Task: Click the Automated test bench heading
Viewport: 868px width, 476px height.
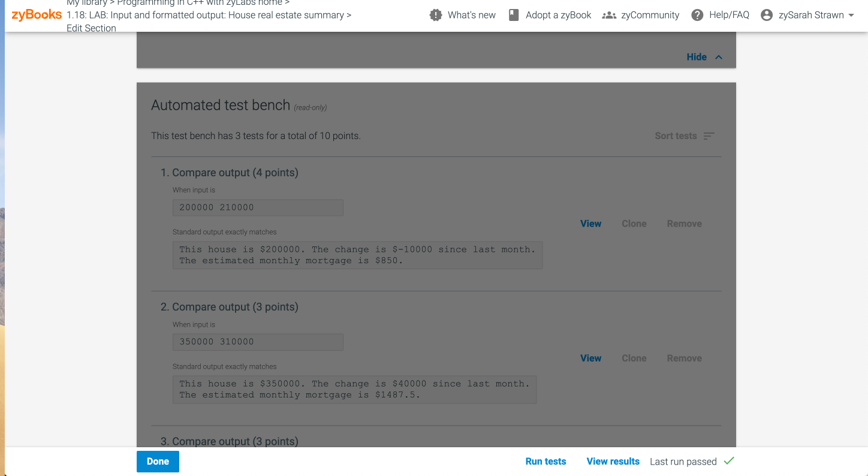Action: [x=221, y=106]
